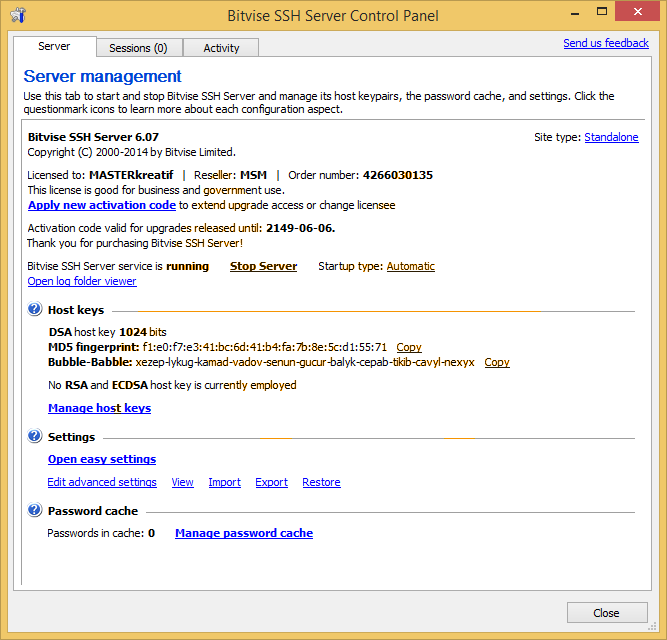
Task: Change site type via Standalone link
Action: click(x=611, y=137)
